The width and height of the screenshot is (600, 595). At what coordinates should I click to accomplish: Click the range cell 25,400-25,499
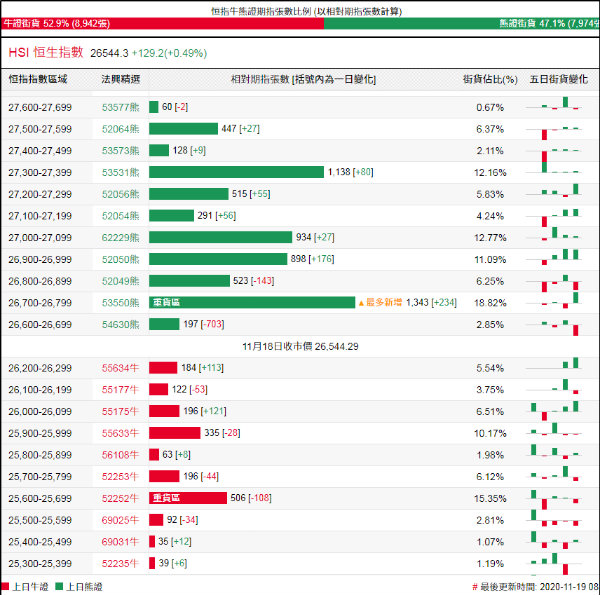(40, 542)
